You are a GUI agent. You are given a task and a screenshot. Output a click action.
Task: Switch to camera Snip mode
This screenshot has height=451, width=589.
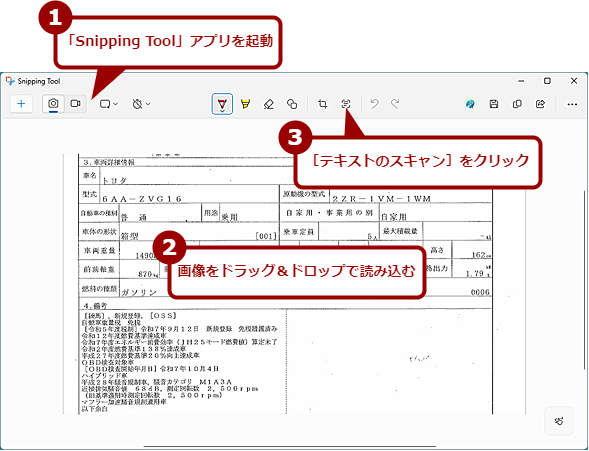tap(53, 104)
